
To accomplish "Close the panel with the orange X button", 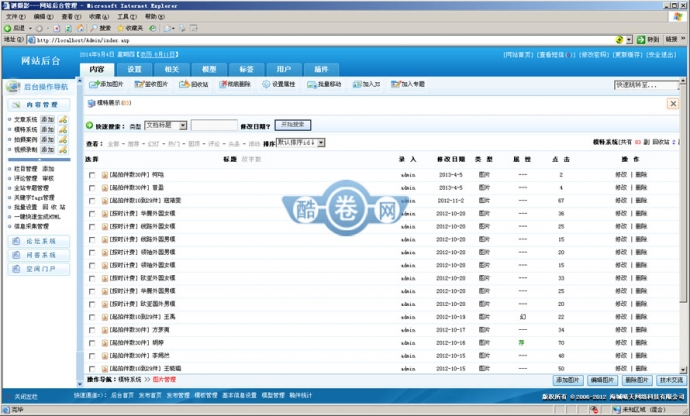I will click(x=673, y=103).
